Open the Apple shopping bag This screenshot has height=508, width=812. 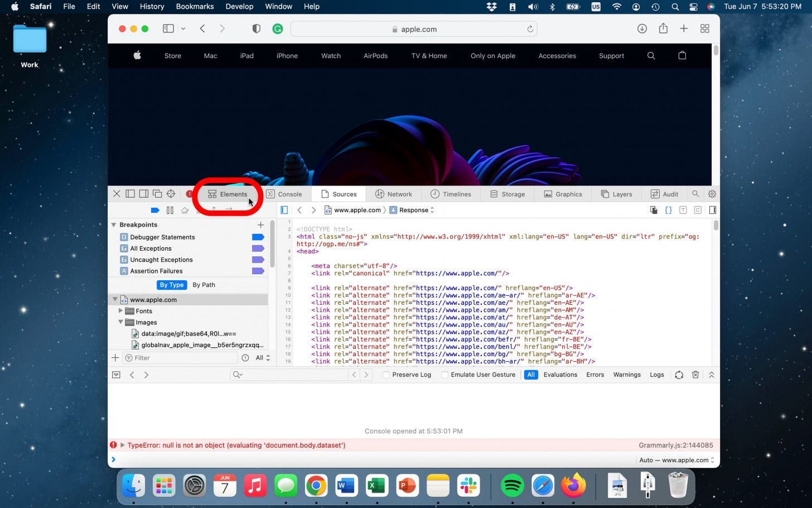[682, 55]
